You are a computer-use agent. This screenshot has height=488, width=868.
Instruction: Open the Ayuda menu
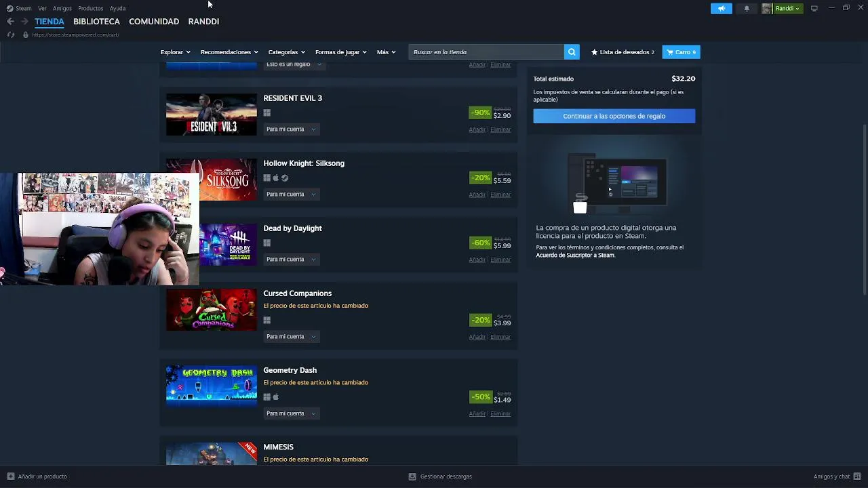(x=117, y=8)
